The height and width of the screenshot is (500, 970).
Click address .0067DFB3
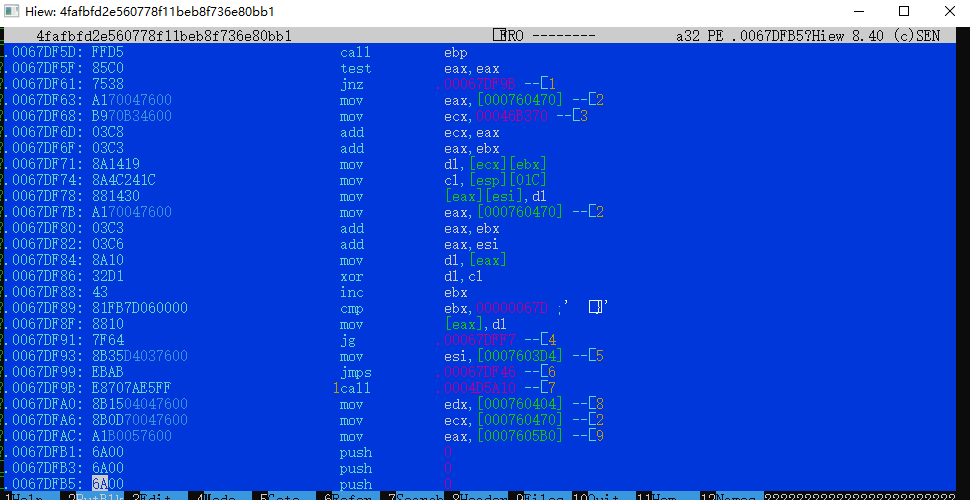[x=43, y=469]
